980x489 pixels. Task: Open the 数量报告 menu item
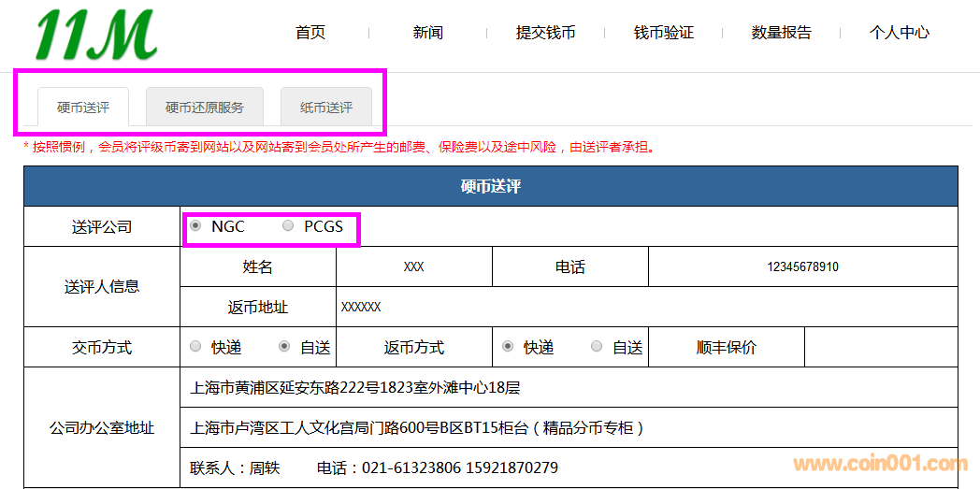pyautogui.click(x=782, y=33)
